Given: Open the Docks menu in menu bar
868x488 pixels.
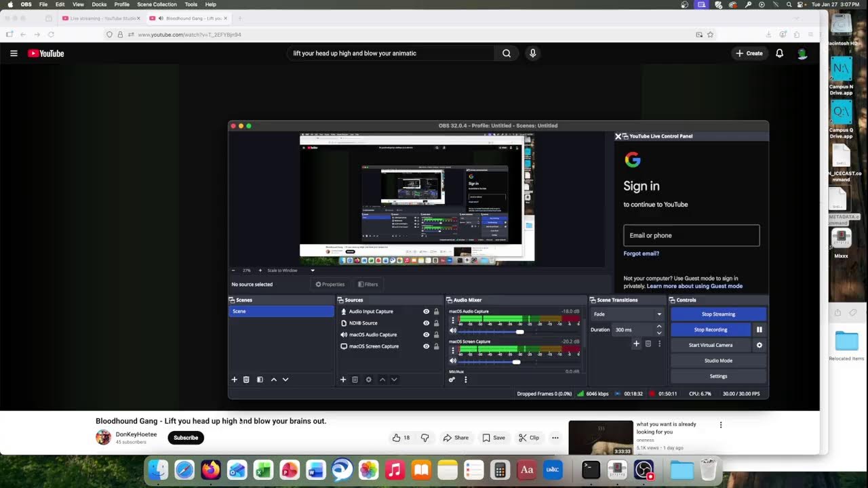Looking at the screenshot, I should [x=99, y=4].
